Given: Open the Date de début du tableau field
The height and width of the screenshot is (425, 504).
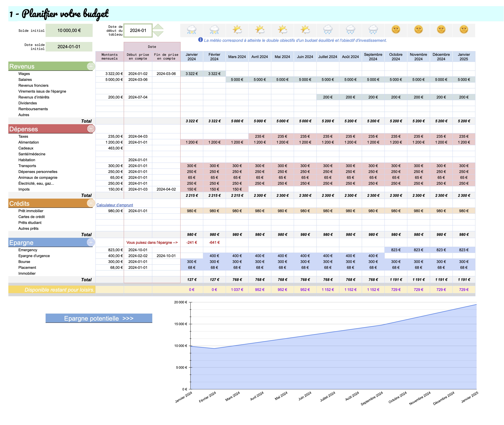Looking at the screenshot, I should 138,30.
